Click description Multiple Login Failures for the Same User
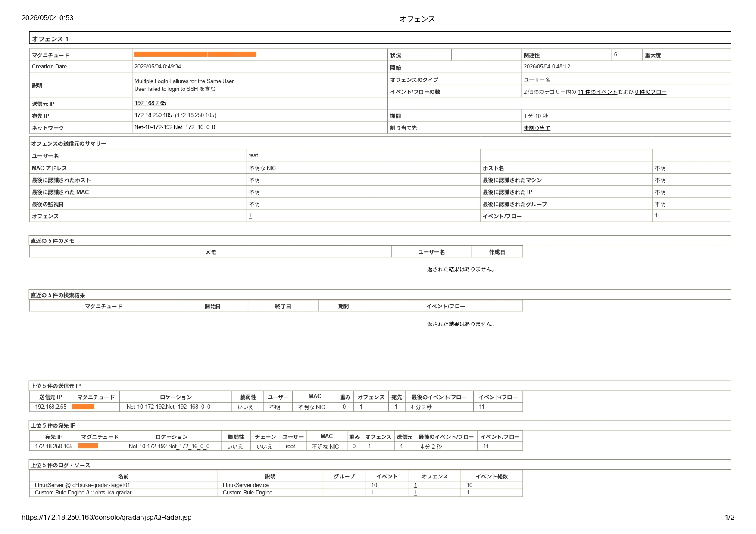The width and height of the screenshot is (756, 534). (x=184, y=81)
